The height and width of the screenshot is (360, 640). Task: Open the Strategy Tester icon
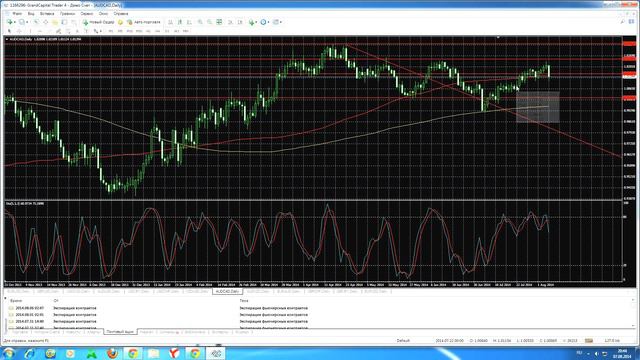click(x=74, y=22)
